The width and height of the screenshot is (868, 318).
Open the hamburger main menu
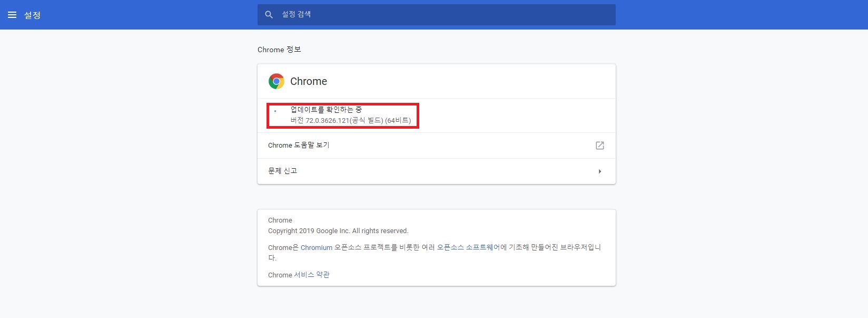point(12,15)
